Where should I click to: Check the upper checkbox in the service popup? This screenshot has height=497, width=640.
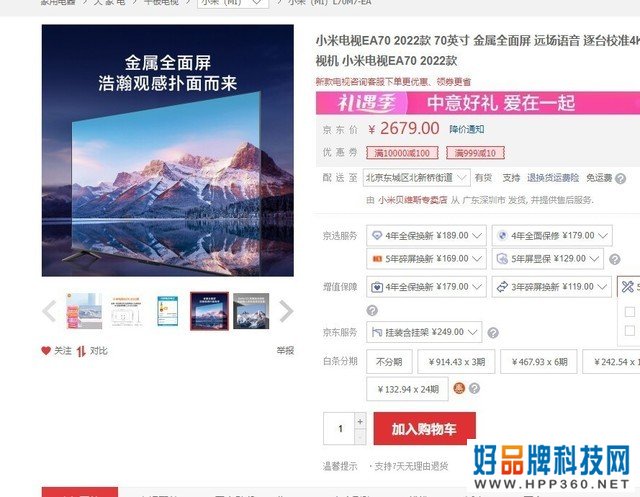click(x=630, y=312)
